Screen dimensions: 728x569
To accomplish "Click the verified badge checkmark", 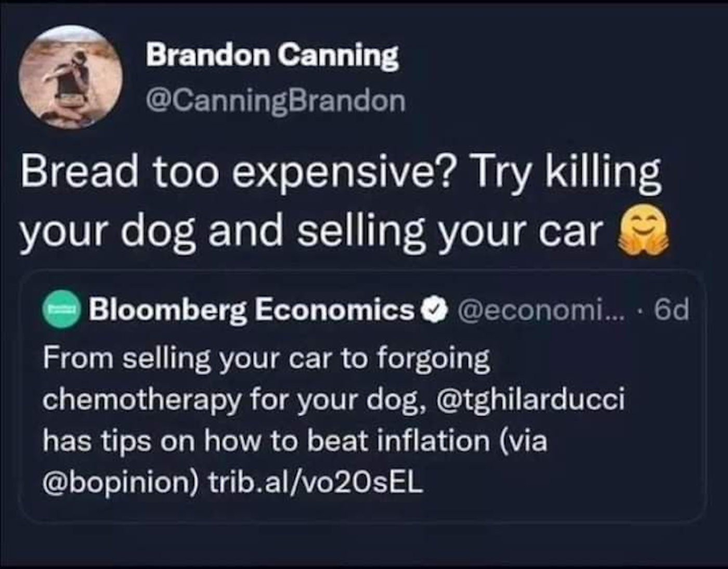I will 436,311.
